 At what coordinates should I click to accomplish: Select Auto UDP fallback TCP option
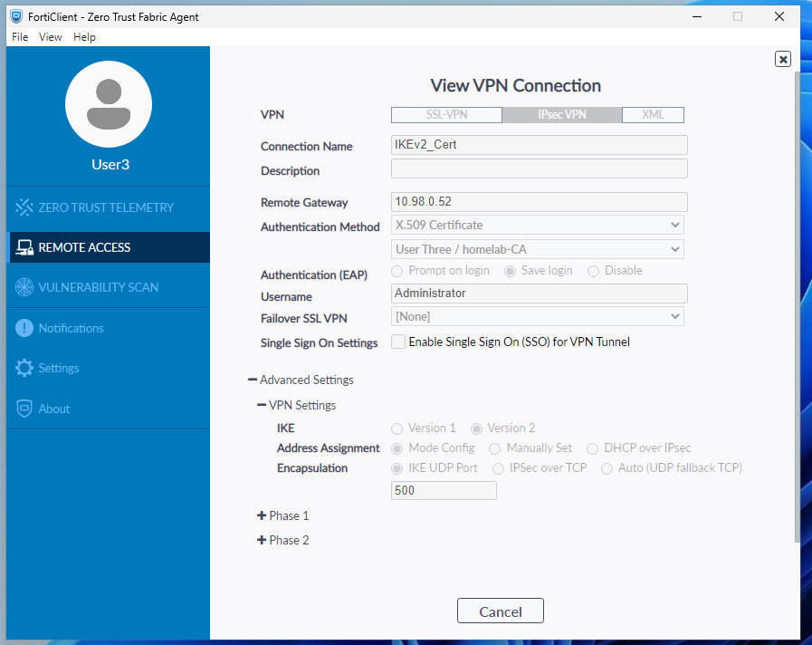tap(607, 469)
